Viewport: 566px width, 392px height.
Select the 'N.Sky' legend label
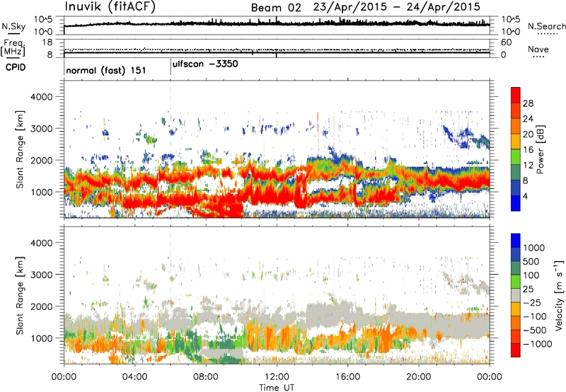pos(13,26)
